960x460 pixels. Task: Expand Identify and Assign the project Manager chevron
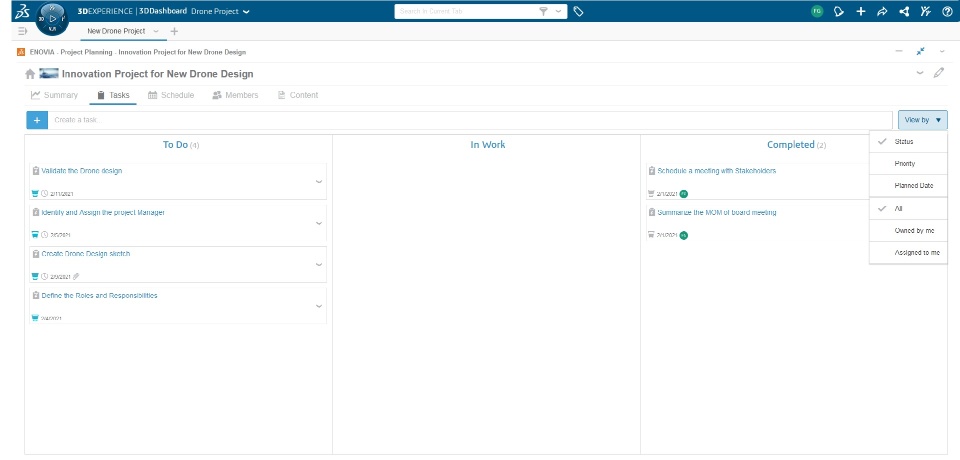(318, 224)
